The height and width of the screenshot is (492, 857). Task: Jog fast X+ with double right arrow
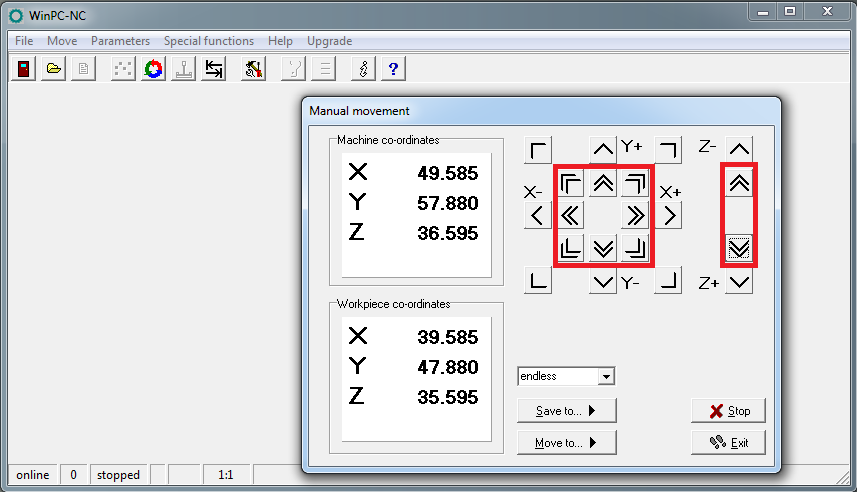[635, 215]
